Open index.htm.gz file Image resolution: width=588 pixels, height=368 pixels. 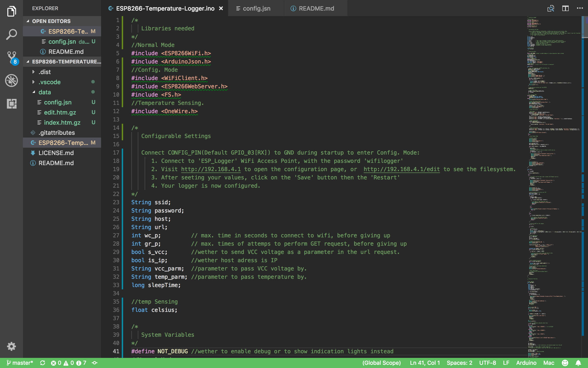62,122
